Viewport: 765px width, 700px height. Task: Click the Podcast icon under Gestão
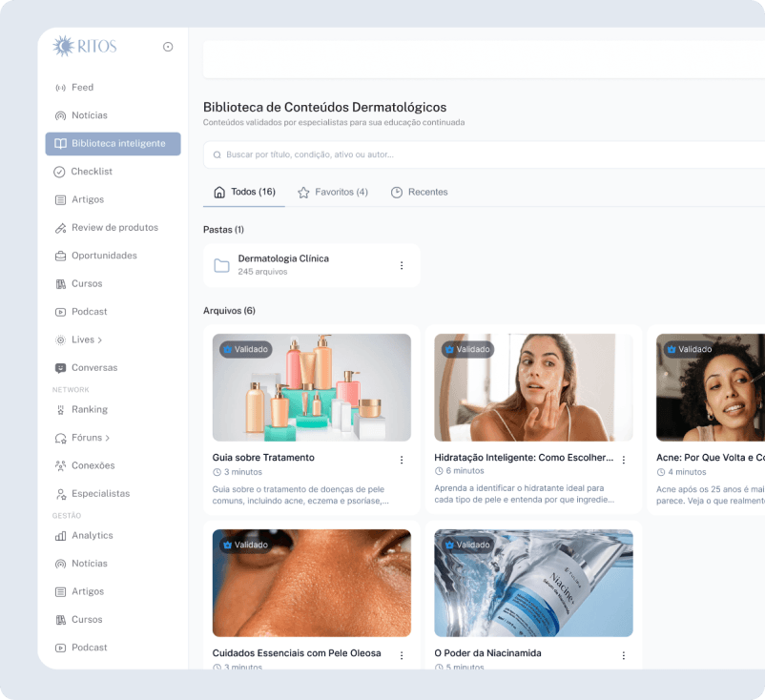pos(60,648)
